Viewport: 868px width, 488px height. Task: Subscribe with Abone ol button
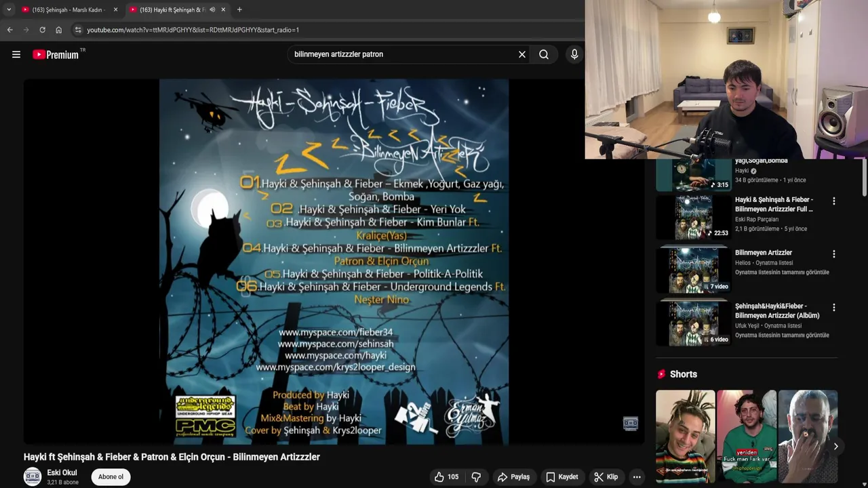click(111, 477)
